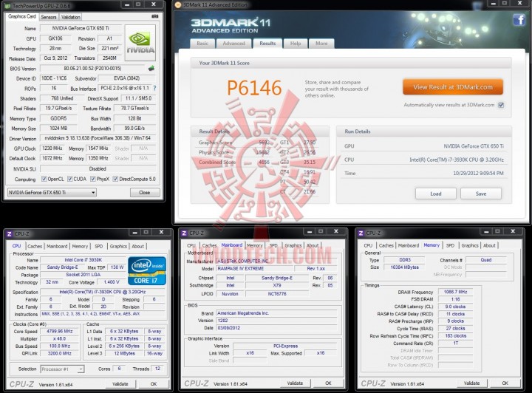
Task: Click Validate in CPU-Z Memory window
Action: pos(471,383)
